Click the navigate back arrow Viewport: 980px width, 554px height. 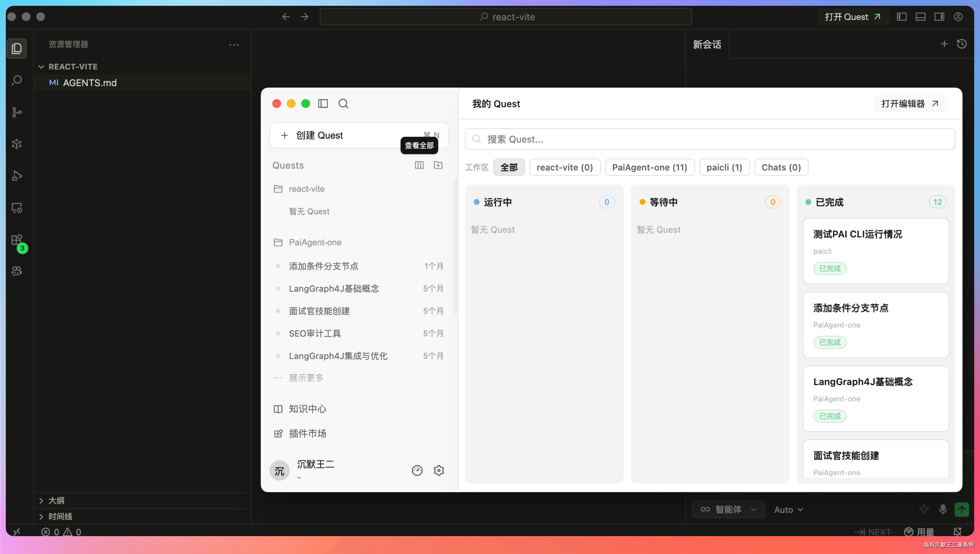coord(286,17)
